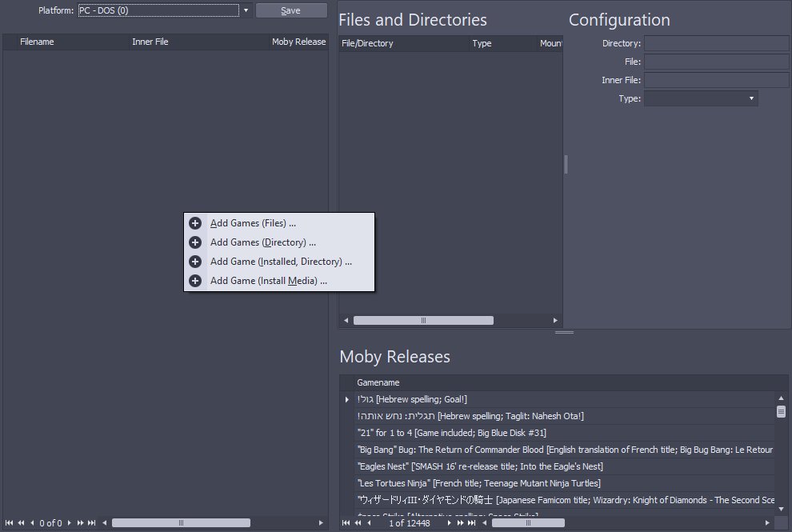Select Add Game (Installed, Directory) entry
This screenshot has width=792, height=532.
pyautogui.click(x=279, y=262)
